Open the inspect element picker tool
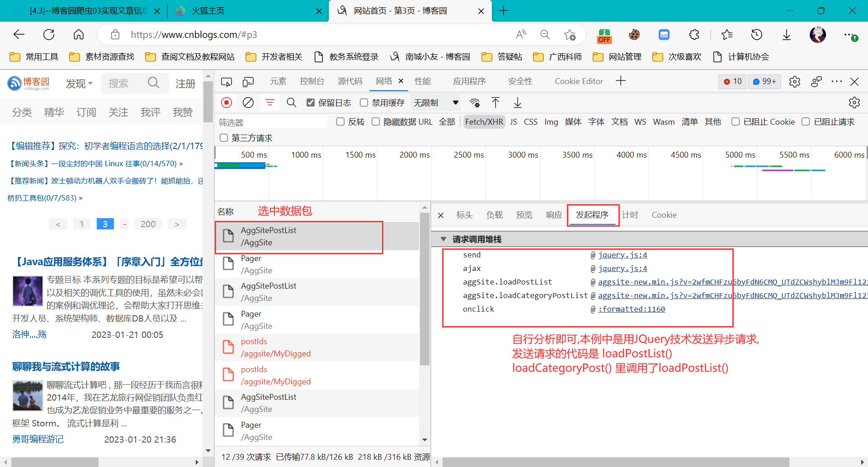 [x=226, y=82]
